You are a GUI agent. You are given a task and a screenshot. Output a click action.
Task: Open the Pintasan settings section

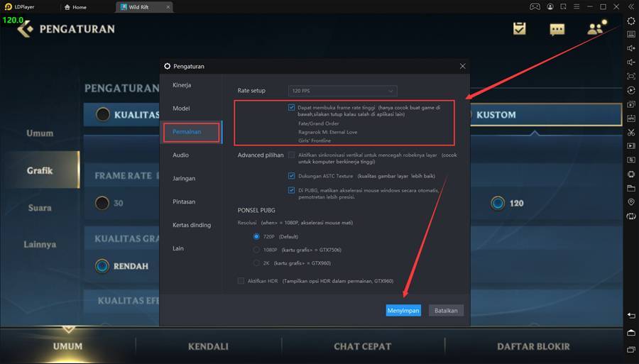184,202
